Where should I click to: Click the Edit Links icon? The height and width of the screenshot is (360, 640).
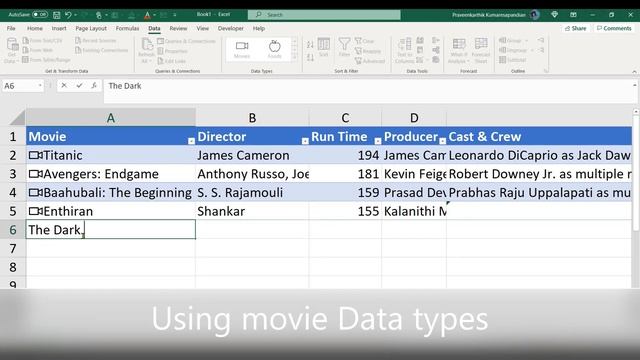[x=160, y=61]
